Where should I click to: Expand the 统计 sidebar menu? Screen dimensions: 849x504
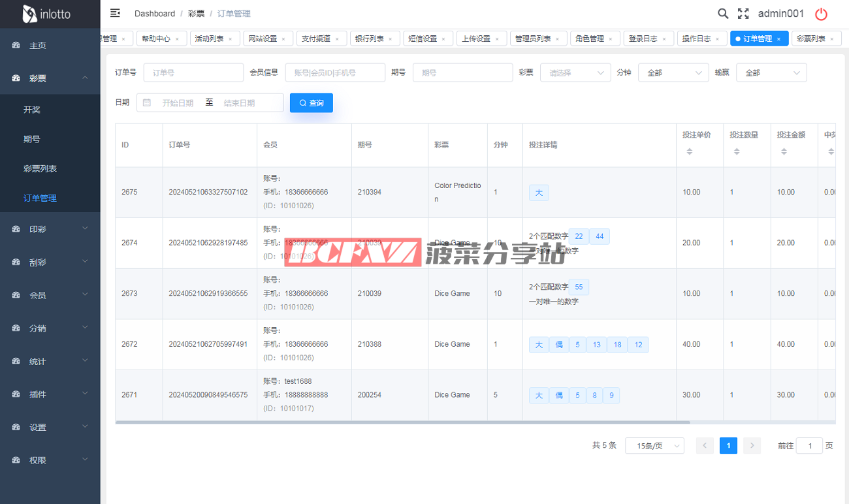point(50,361)
